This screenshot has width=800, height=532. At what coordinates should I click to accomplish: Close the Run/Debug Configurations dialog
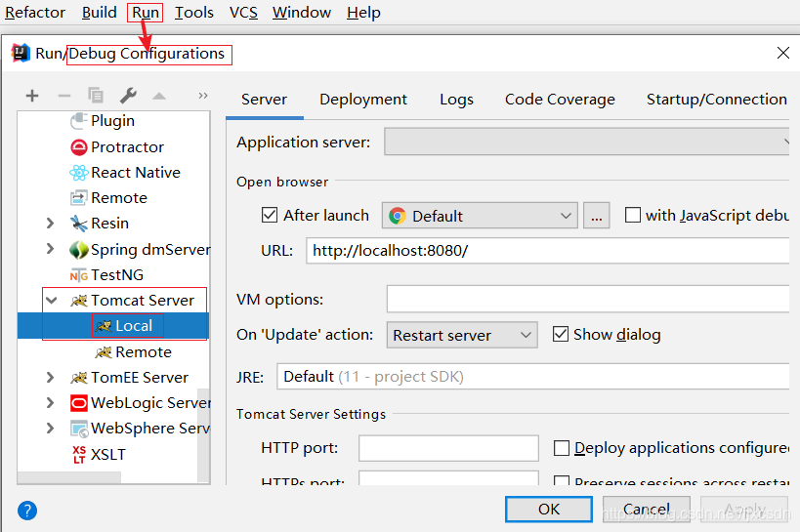(x=783, y=53)
